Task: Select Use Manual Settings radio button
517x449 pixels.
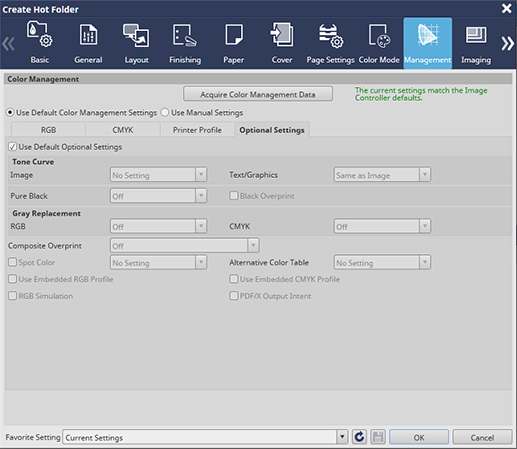Action: click(165, 113)
